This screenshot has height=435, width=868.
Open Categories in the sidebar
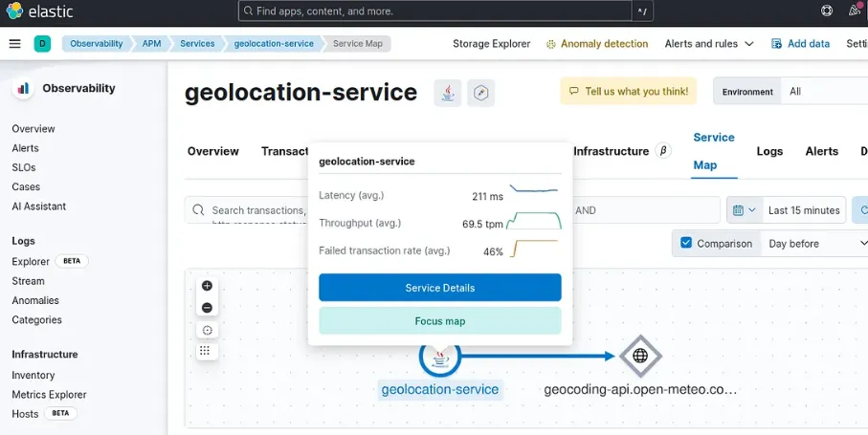pyautogui.click(x=36, y=319)
